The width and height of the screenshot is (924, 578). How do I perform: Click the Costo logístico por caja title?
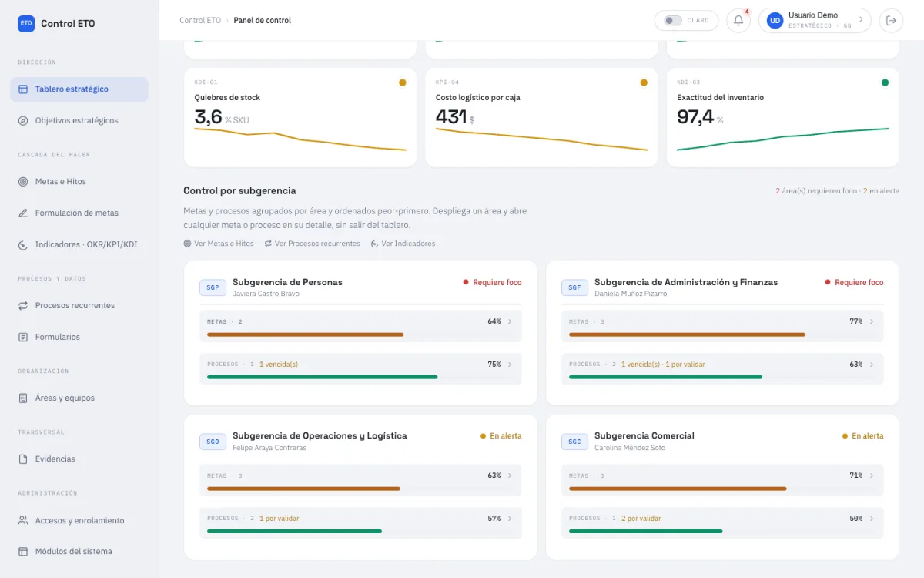(477, 98)
